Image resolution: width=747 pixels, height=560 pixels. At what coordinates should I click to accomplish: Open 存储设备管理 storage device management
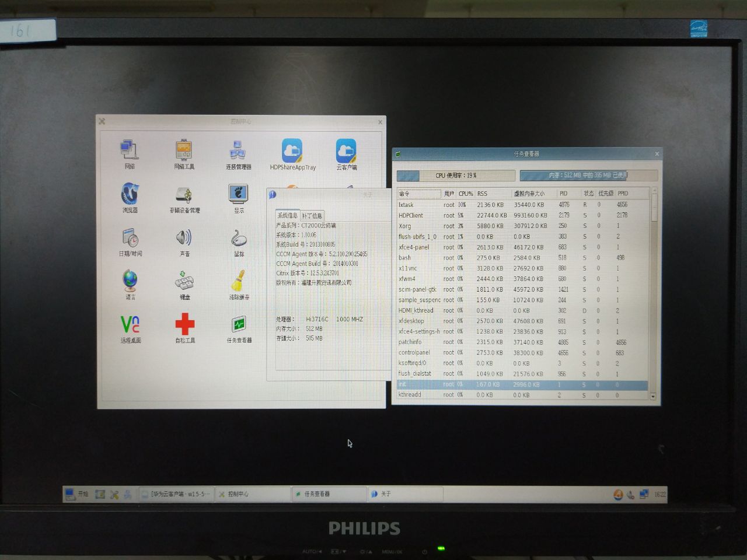click(184, 198)
